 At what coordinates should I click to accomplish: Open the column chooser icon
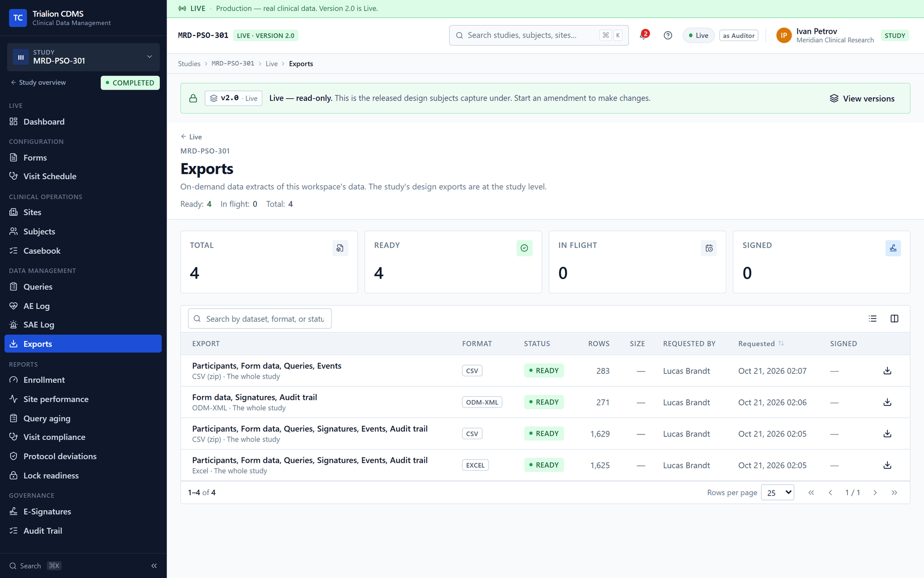tap(894, 318)
